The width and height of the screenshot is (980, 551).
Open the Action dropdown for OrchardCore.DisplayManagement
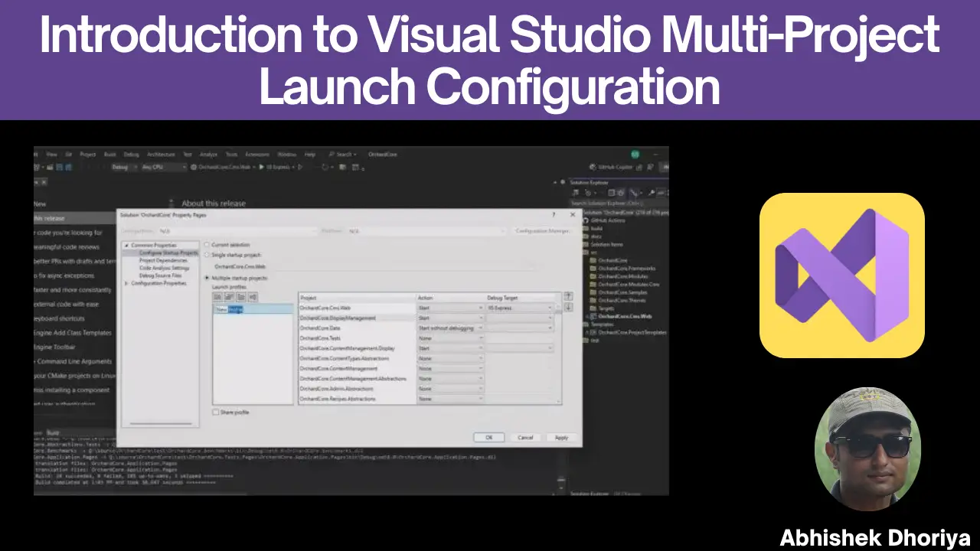click(x=451, y=318)
